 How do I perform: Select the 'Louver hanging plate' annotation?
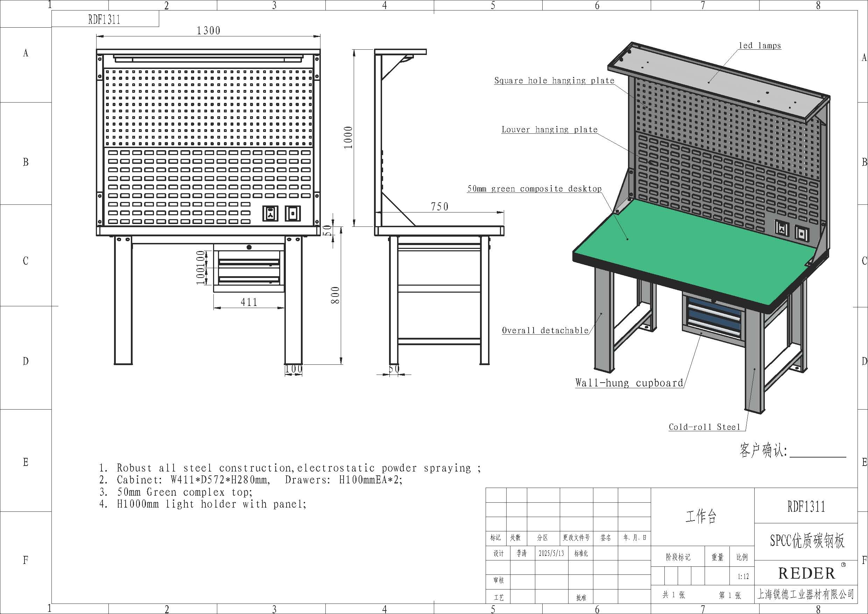point(549,130)
